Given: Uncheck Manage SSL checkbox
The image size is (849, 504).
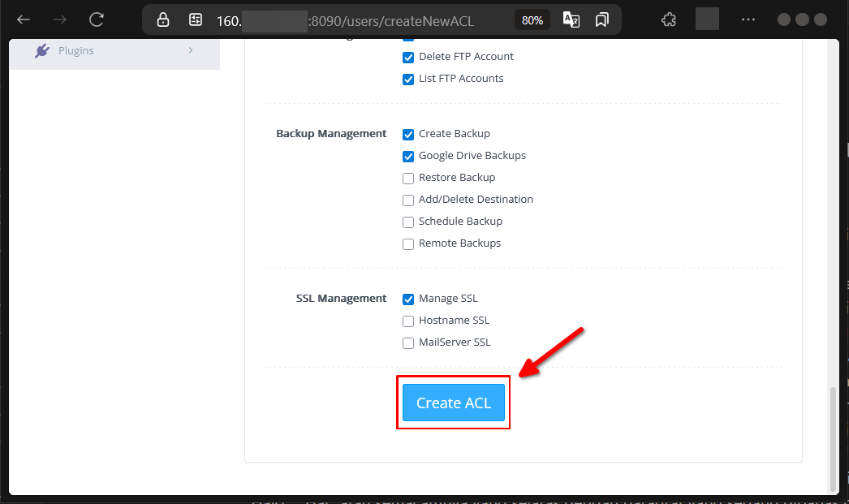Looking at the screenshot, I should (408, 299).
